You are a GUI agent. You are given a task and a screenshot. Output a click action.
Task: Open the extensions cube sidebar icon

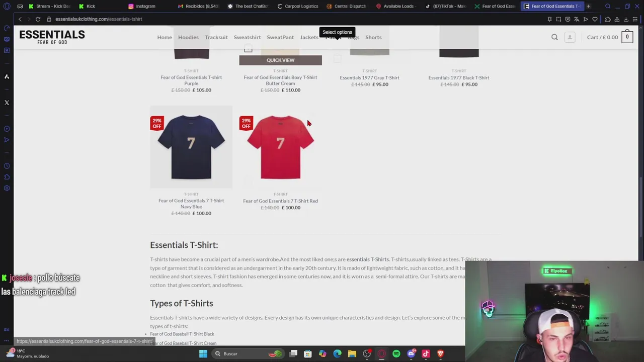click(x=7, y=177)
